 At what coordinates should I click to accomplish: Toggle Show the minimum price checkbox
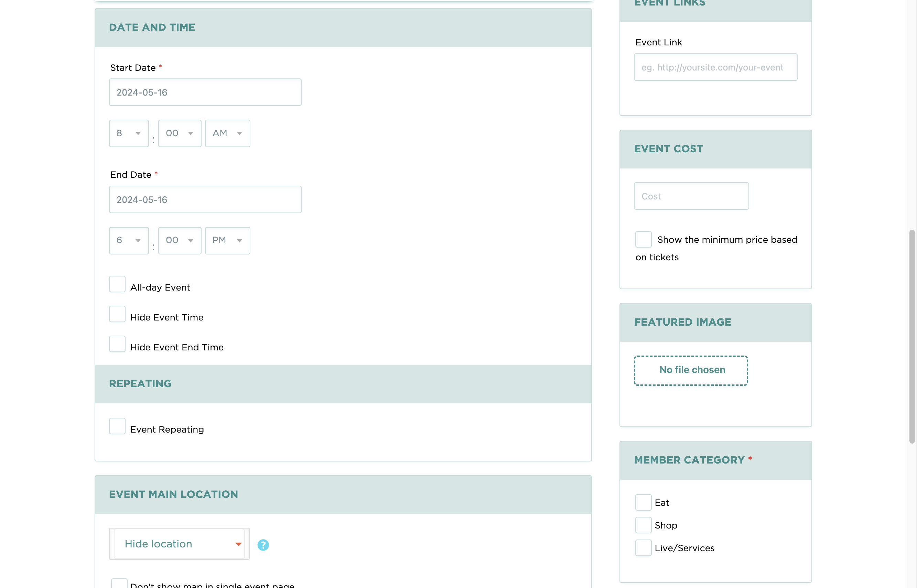tap(644, 239)
